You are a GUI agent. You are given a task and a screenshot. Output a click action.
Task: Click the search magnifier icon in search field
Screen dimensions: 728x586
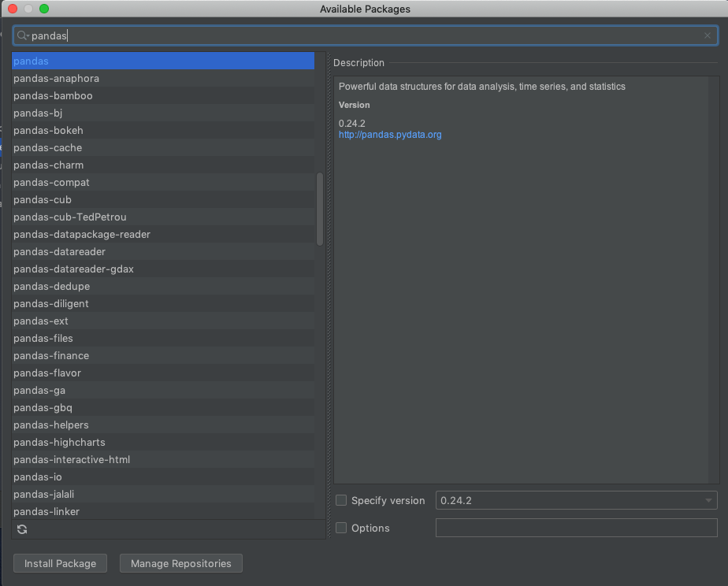pos(22,35)
